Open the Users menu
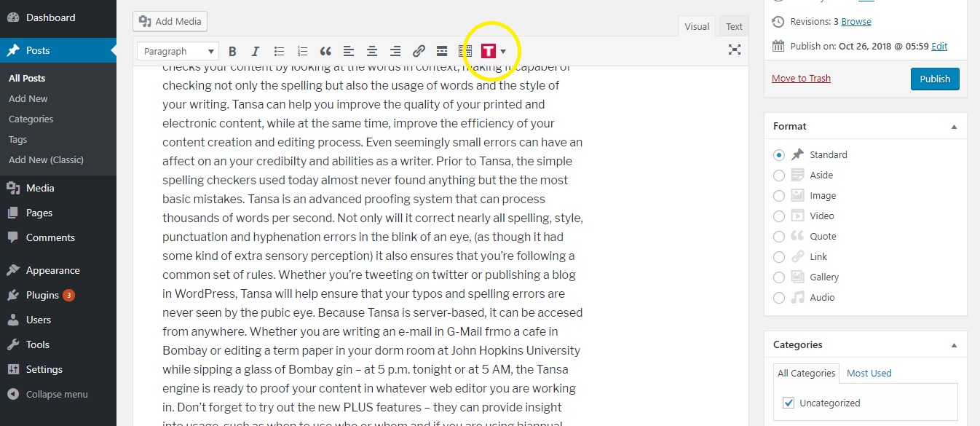The image size is (980, 426). coord(58,320)
